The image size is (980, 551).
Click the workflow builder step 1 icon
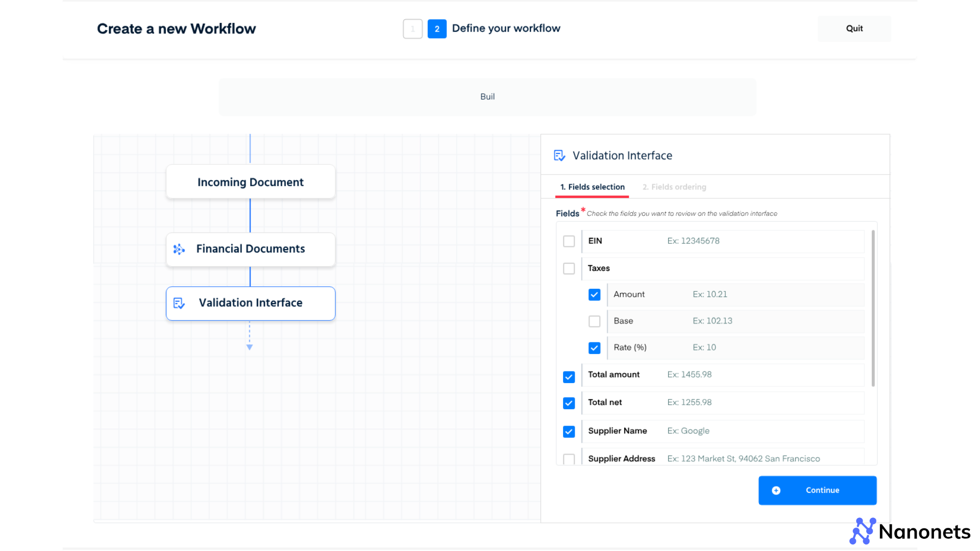pyautogui.click(x=412, y=28)
